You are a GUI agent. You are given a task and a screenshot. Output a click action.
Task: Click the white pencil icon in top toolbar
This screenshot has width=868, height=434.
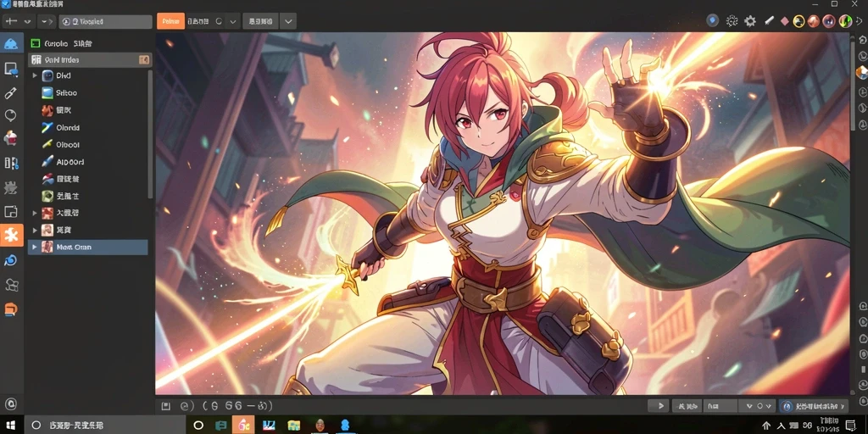pyautogui.click(x=768, y=21)
